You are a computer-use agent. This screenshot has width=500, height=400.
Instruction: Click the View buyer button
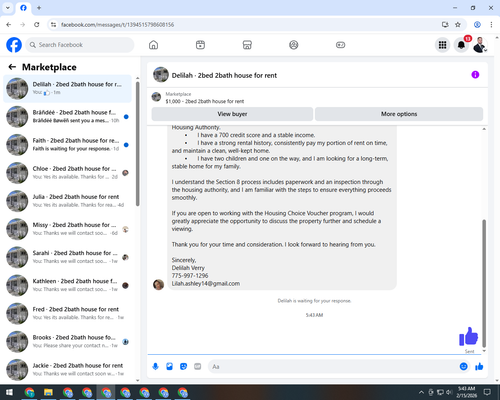point(232,114)
